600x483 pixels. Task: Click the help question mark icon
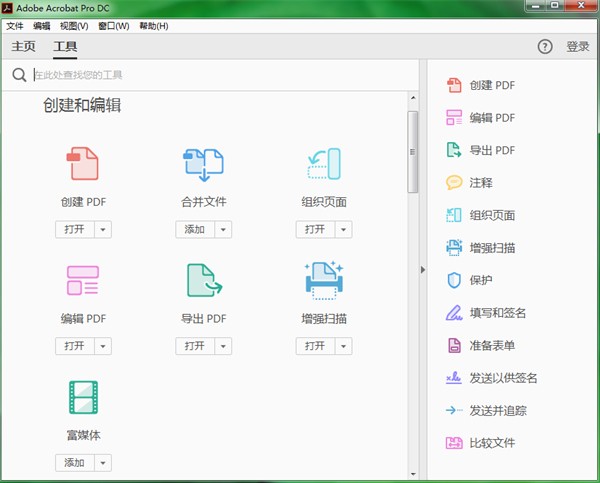coord(545,47)
